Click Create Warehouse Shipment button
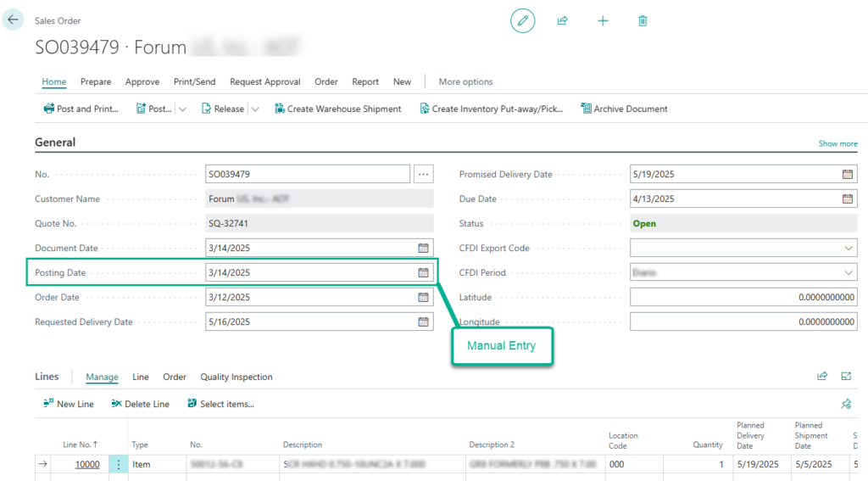868x481 pixels. [x=337, y=109]
